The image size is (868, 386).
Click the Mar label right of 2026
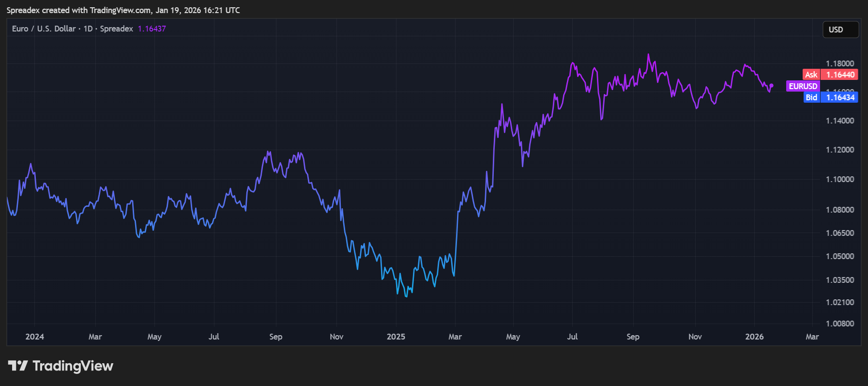tap(812, 337)
